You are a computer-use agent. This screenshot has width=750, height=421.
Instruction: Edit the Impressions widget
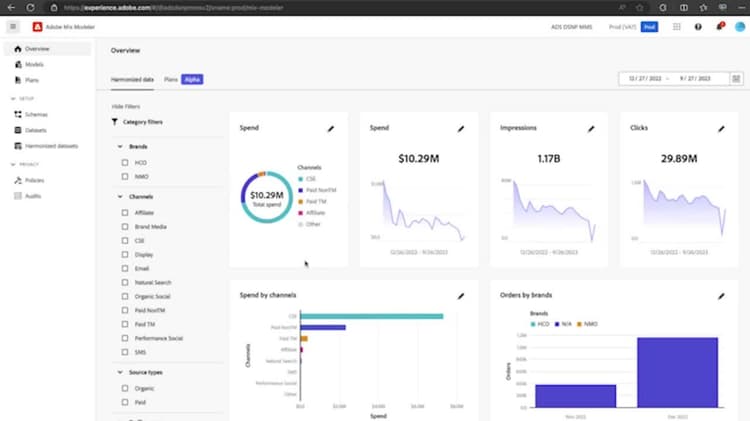click(591, 129)
